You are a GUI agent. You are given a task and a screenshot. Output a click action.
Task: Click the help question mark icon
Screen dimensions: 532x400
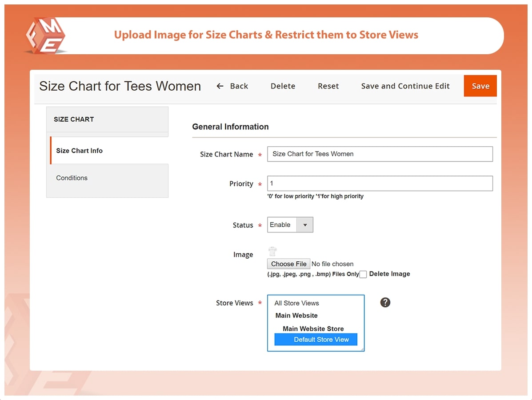[385, 303]
